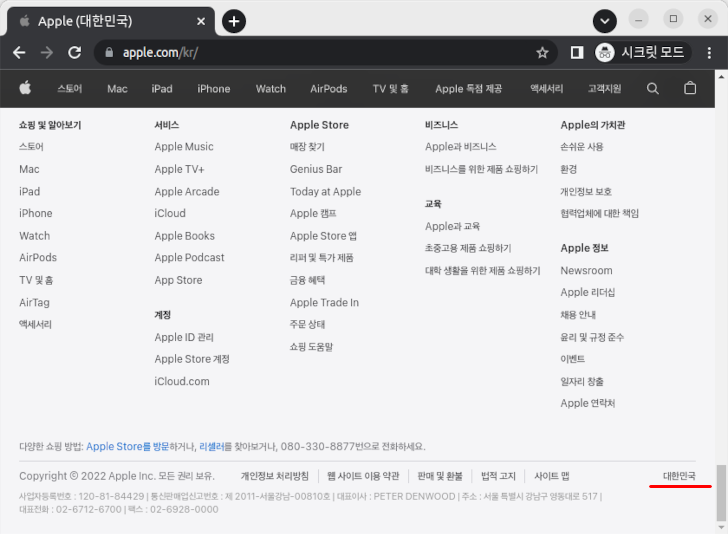Open the Apple Arcade footer link
This screenshot has width=728, height=534.
(187, 191)
